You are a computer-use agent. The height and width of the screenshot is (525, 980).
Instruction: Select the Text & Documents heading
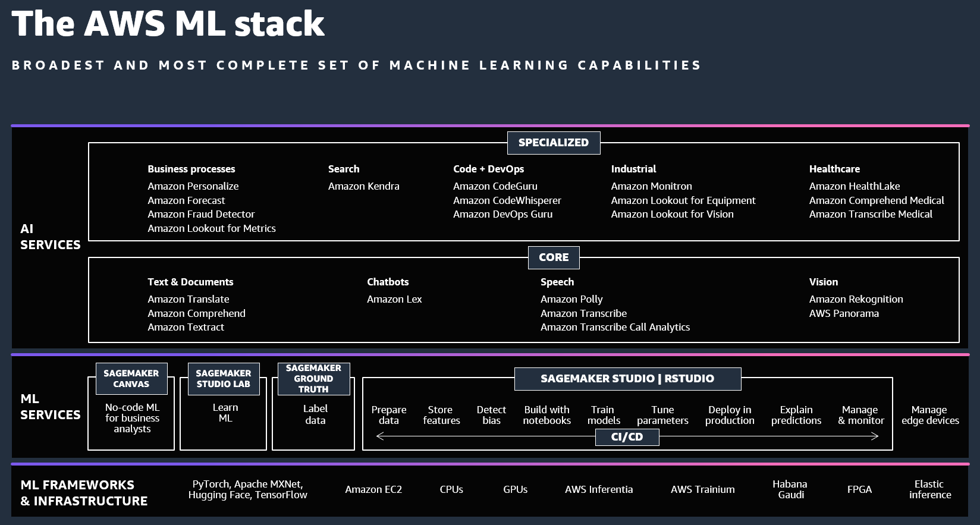coord(190,282)
